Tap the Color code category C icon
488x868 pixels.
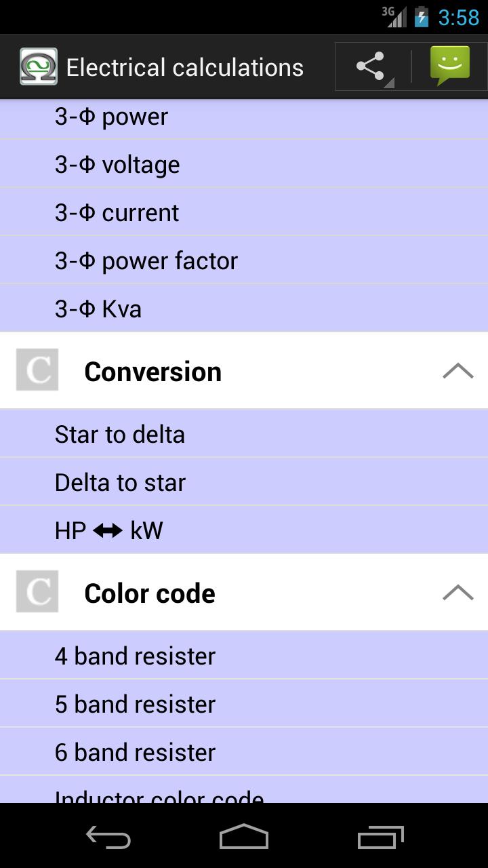coord(37,592)
